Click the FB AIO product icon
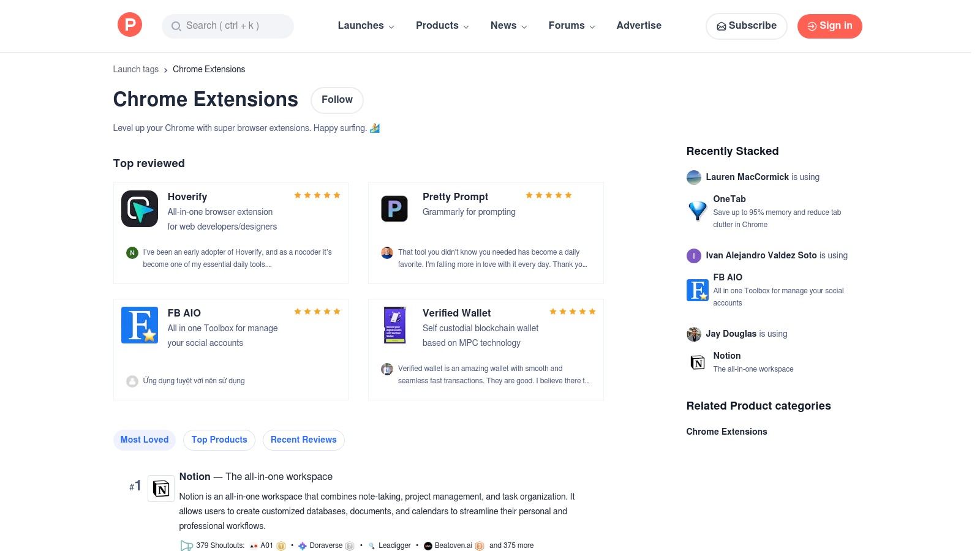This screenshot has height=551, width=980. coord(139,324)
